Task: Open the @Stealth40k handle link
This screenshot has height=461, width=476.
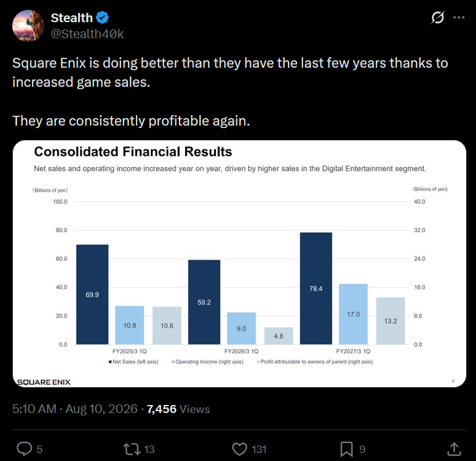Action: point(87,34)
